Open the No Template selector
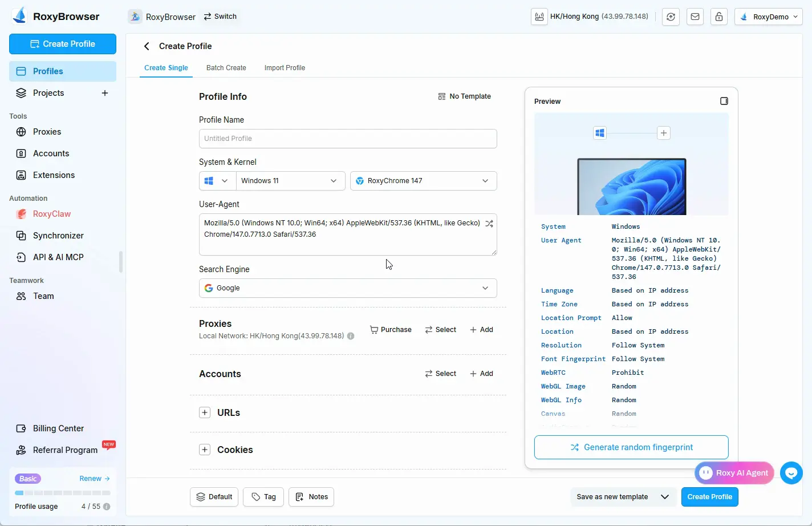 (x=464, y=96)
